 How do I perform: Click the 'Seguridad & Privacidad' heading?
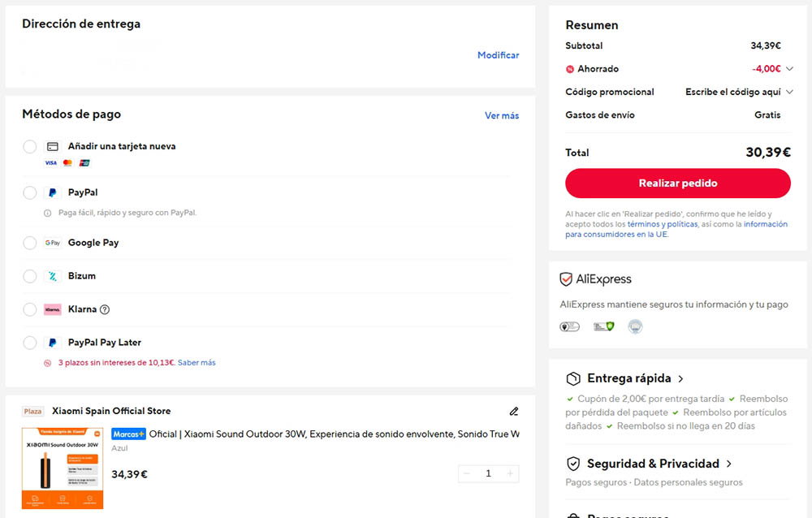coord(653,464)
